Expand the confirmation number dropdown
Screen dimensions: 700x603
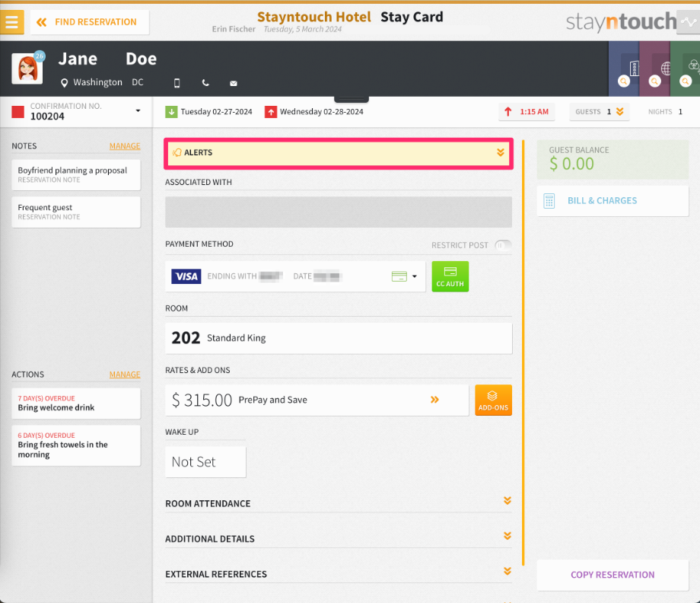(138, 110)
